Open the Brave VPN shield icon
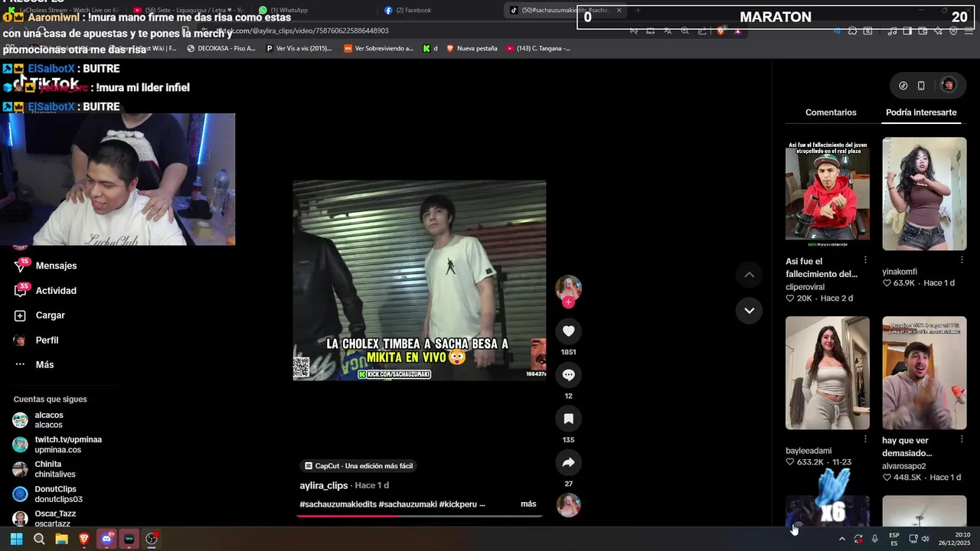This screenshot has height=551, width=980. [x=953, y=31]
